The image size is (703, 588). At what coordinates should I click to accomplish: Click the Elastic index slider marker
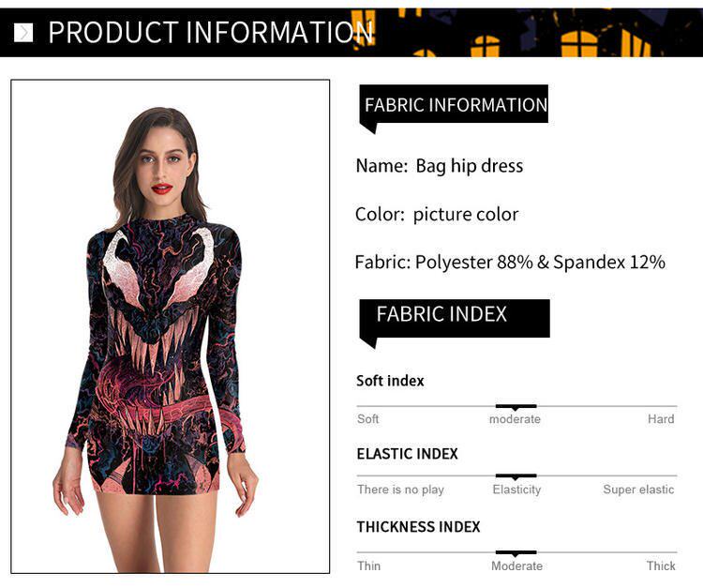pyautogui.click(x=516, y=476)
